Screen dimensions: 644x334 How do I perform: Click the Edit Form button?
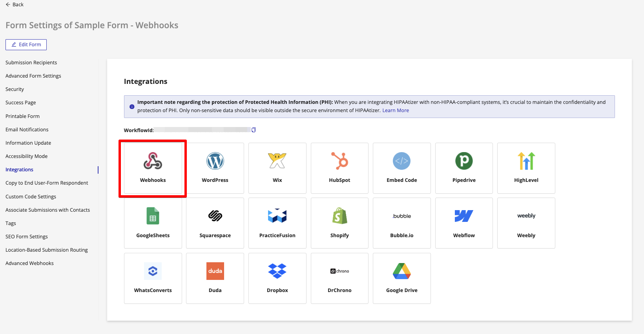coord(26,45)
